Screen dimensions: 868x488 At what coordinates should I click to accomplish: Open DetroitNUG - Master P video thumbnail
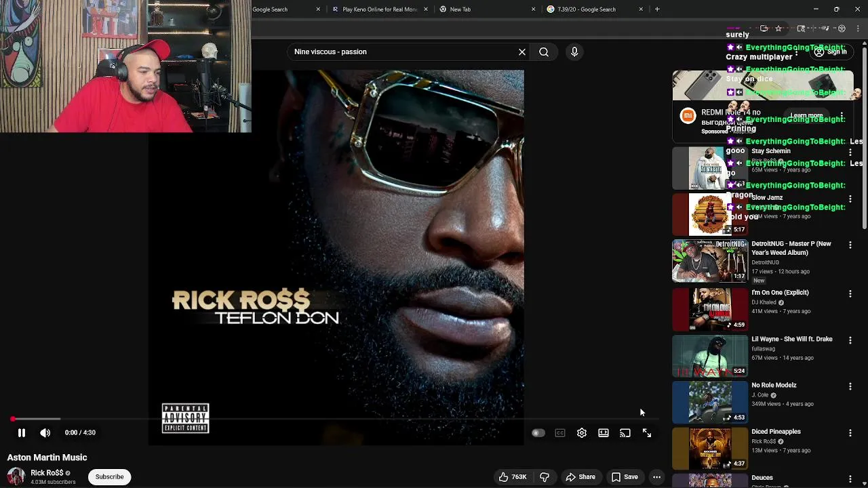[709, 261]
